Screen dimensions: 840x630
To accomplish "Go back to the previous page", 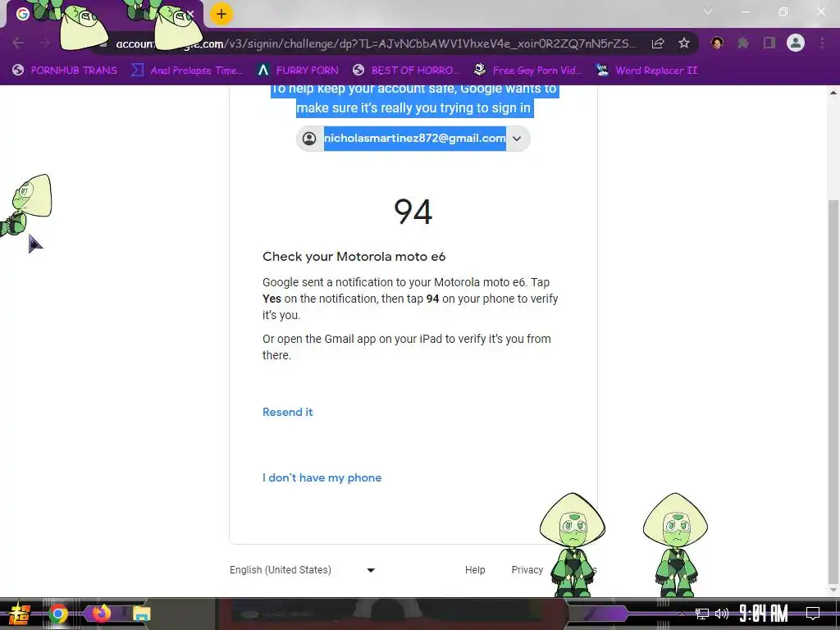I will pos(18,43).
